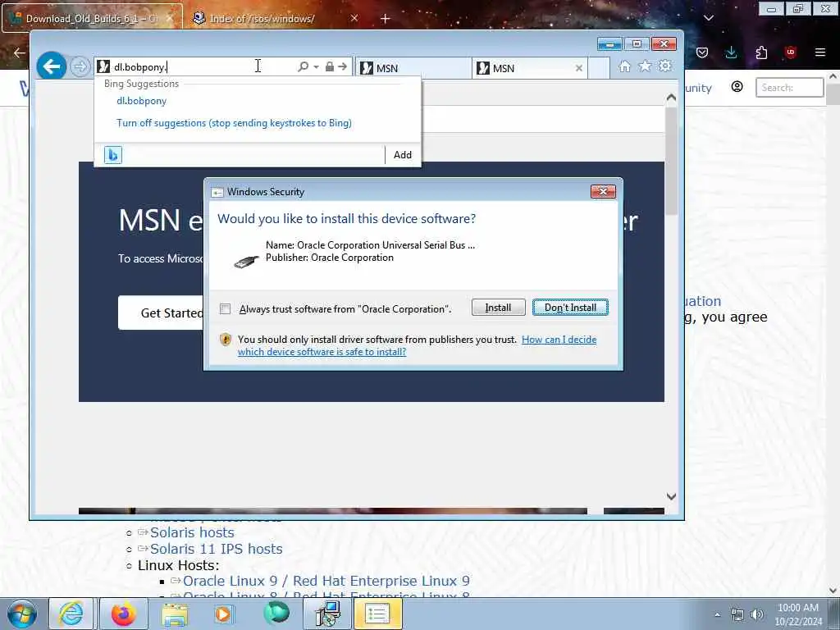Click IE page scrollbar down arrow
Image resolution: width=840 pixels, height=630 pixels.
point(671,496)
